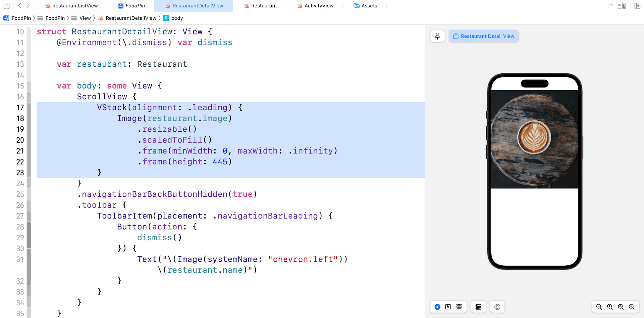The height and width of the screenshot is (318, 644).
Task: Zoom preview to 100 percent
Action: tap(610, 307)
